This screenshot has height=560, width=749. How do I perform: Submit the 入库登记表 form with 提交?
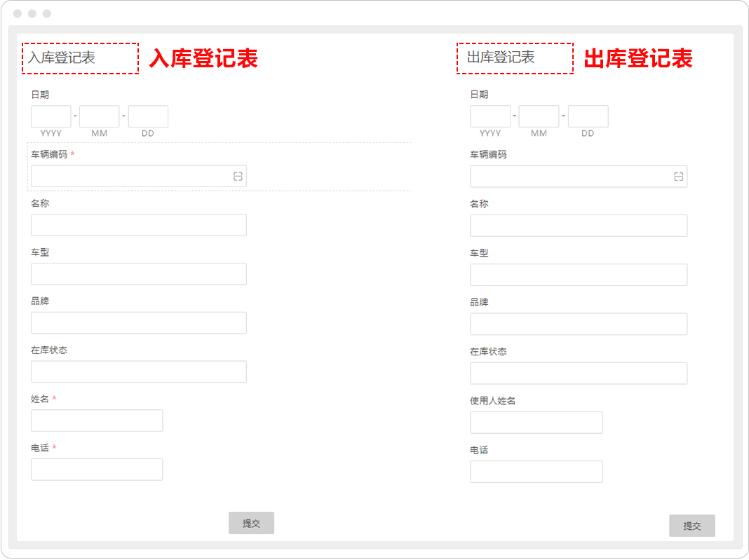click(x=251, y=524)
